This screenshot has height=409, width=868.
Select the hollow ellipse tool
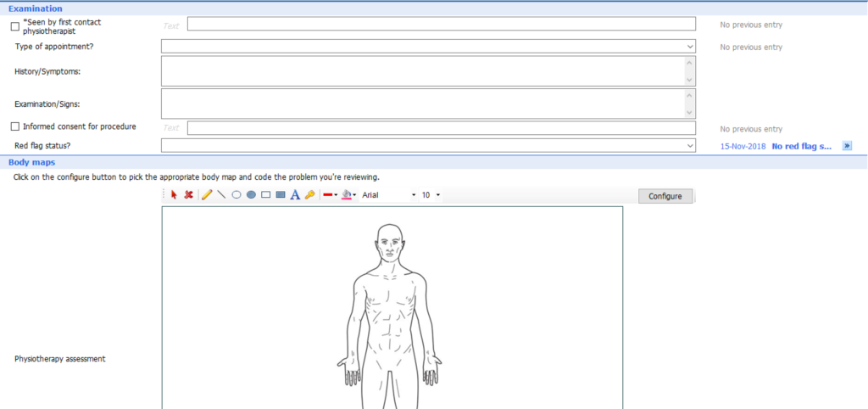click(236, 195)
